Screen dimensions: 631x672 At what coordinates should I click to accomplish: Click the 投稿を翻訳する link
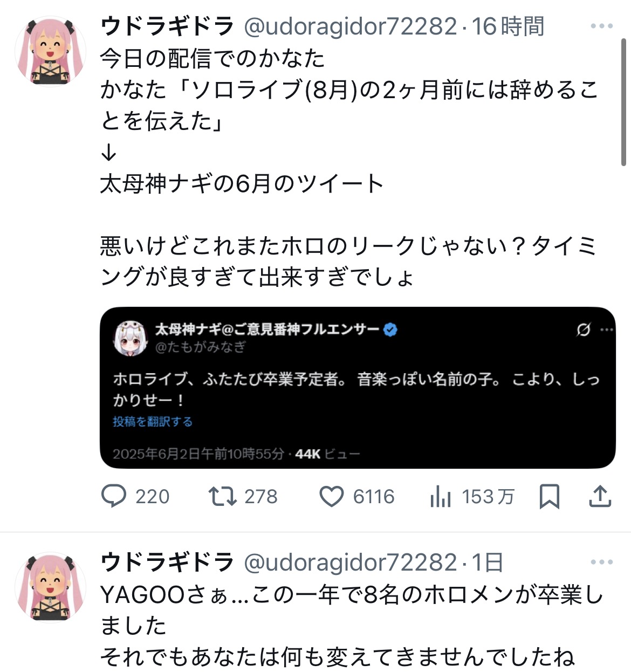(x=153, y=422)
